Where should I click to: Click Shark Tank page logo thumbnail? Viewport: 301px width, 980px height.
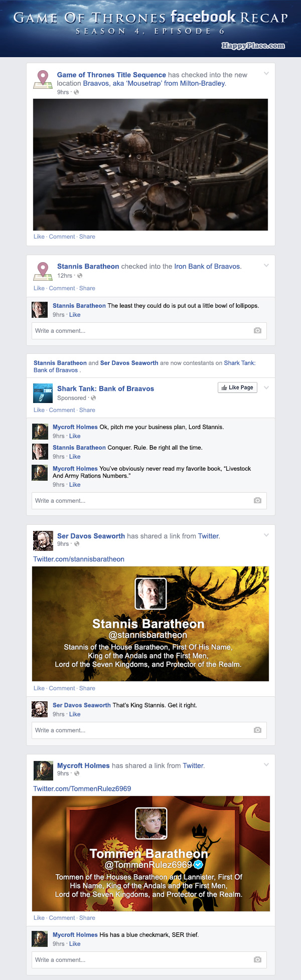(x=43, y=393)
